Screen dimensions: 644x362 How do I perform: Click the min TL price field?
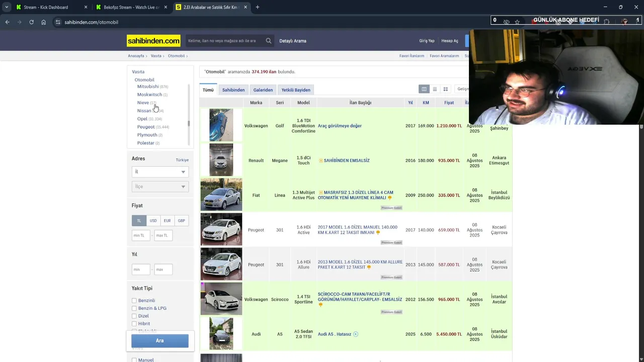point(141,235)
